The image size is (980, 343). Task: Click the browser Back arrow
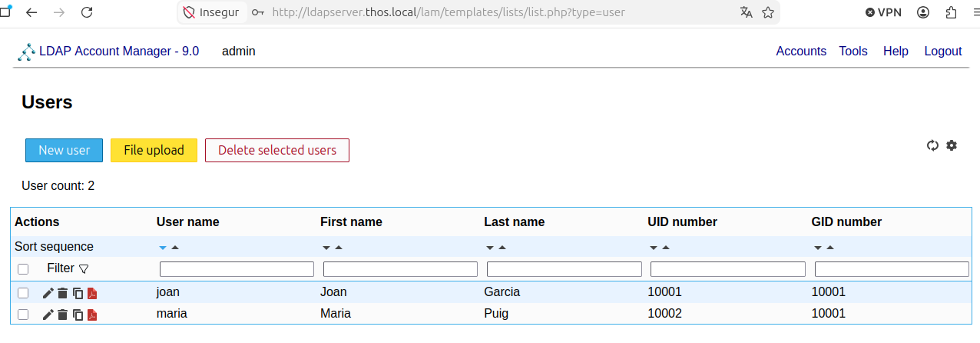(31, 12)
